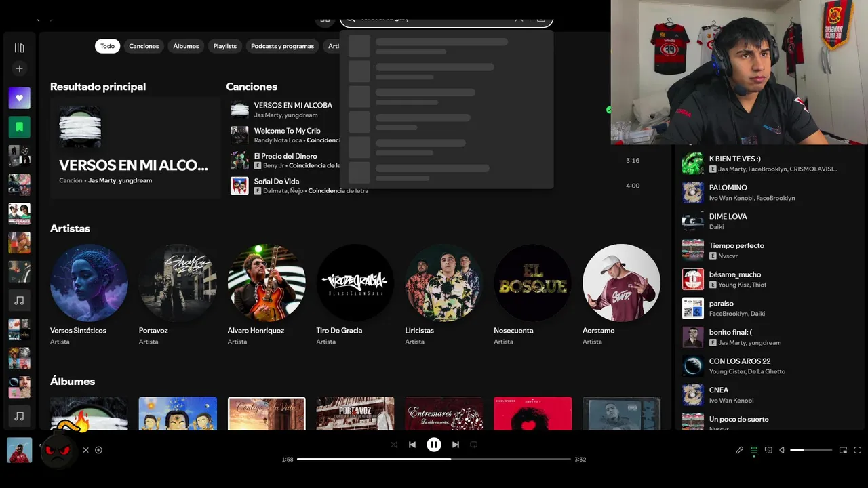Viewport: 868px width, 488px height.
Task: Click El Precio del Dinero cover thumbnail
Action: pos(239,161)
